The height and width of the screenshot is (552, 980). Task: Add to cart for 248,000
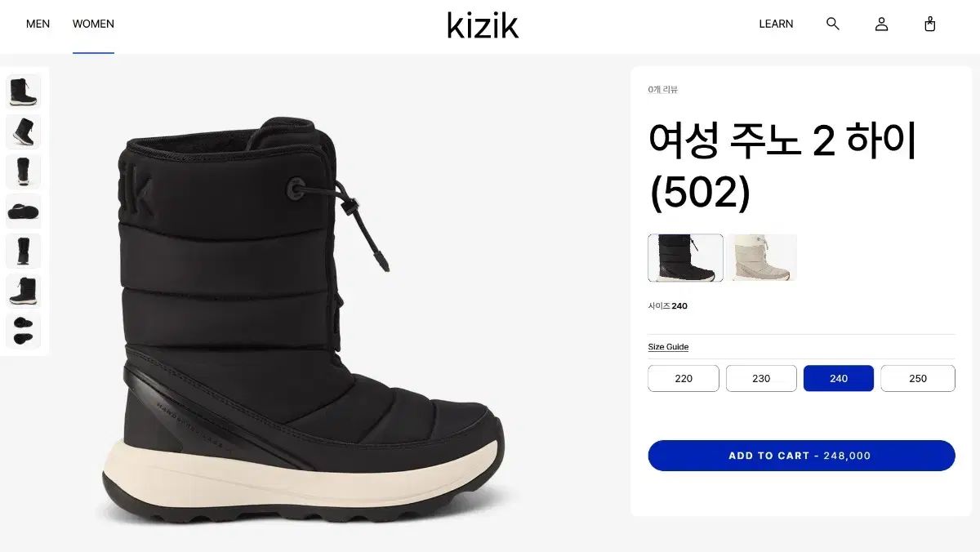pos(801,456)
